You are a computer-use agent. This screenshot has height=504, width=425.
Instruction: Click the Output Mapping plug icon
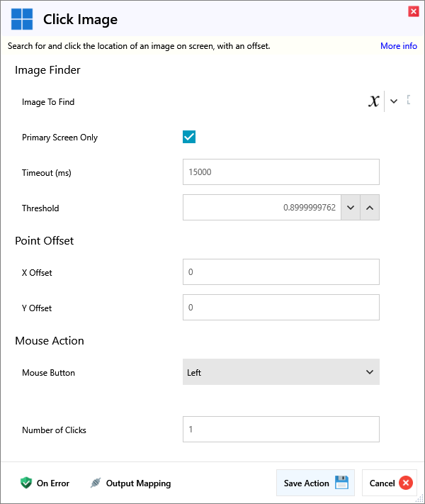click(96, 483)
